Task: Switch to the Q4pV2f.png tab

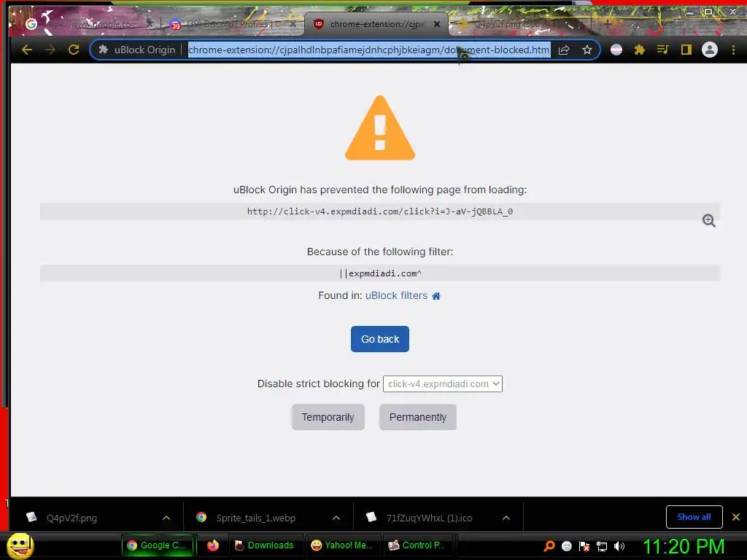Action: (519, 24)
